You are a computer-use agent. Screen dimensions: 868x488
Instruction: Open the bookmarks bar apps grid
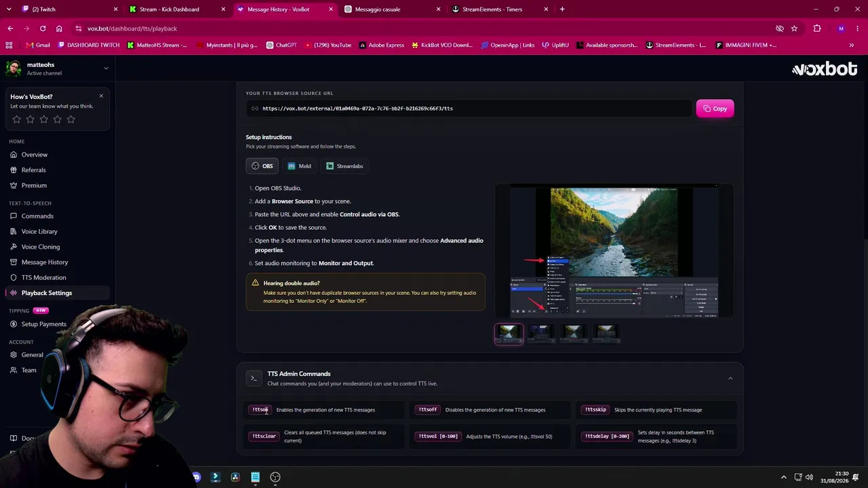(9, 45)
